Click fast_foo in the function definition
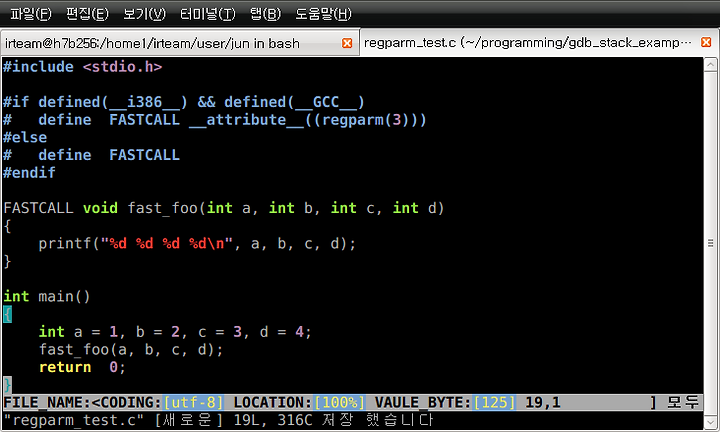The image size is (720, 432). (x=162, y=208)
